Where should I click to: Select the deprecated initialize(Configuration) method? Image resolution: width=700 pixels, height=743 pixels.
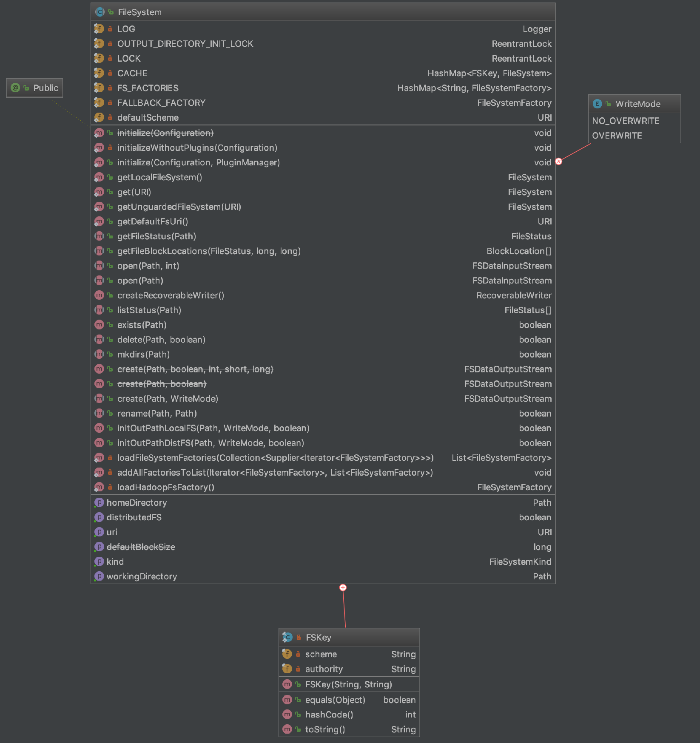pyautogui.click(x=165, y=133)
